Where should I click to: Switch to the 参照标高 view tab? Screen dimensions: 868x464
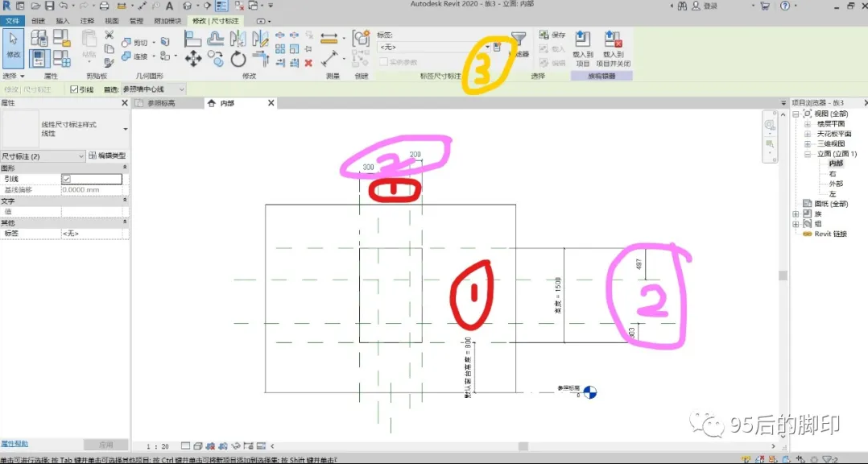(x=162, y=103)
